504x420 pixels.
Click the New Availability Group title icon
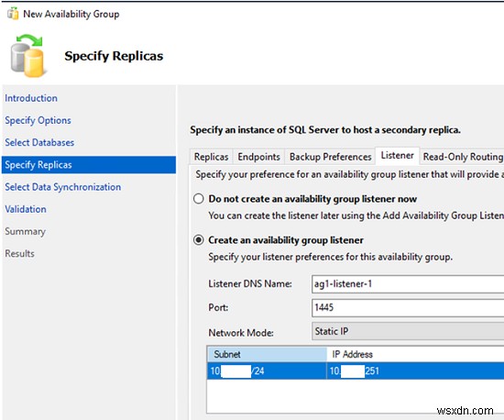[x=13, y=14]
